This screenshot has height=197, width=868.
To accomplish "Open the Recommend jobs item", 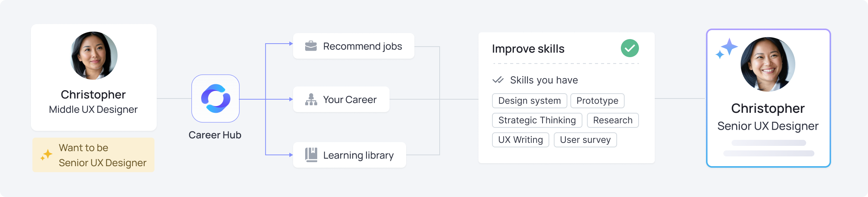I will click(354, 46).
